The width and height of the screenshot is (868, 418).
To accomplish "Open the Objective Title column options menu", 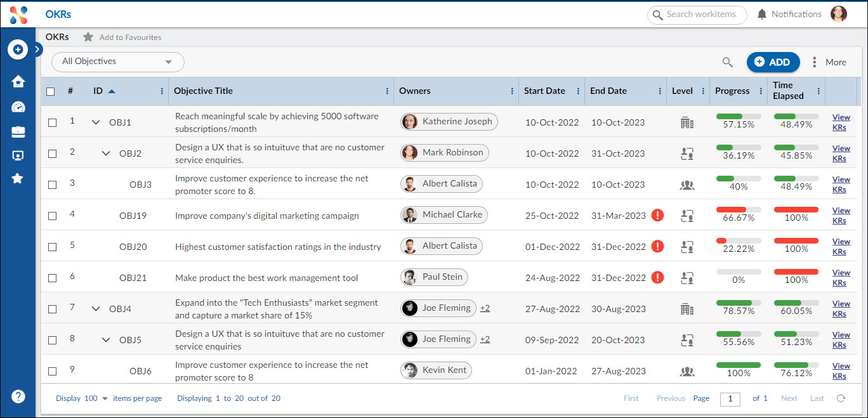I will pos(387,91).
